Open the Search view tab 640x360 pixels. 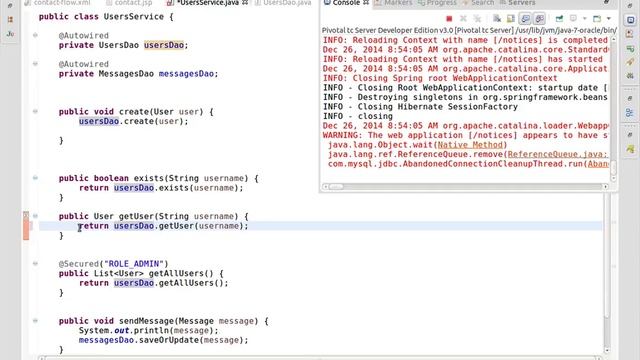[x=478, y=3]
